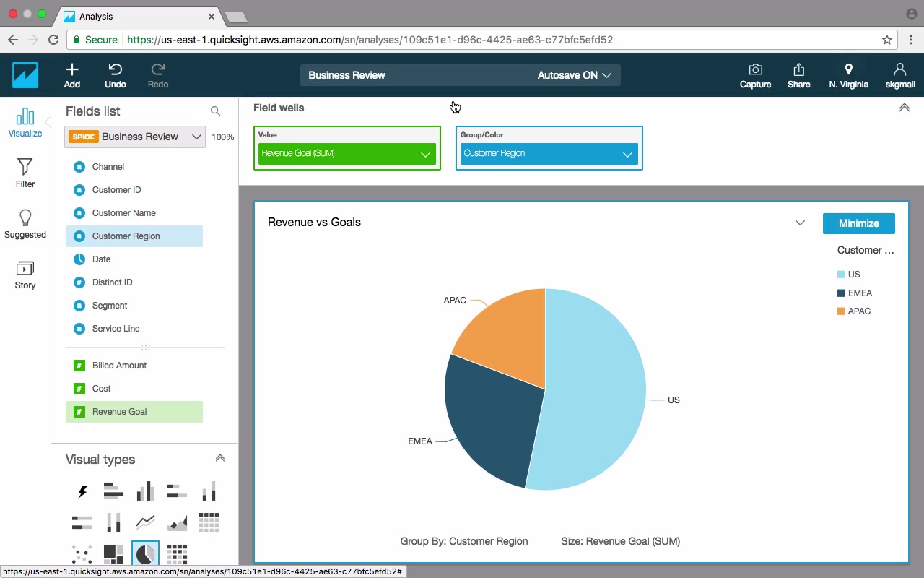
Task: Select the horizontal bar chart visual type
Action: (113, 492)
